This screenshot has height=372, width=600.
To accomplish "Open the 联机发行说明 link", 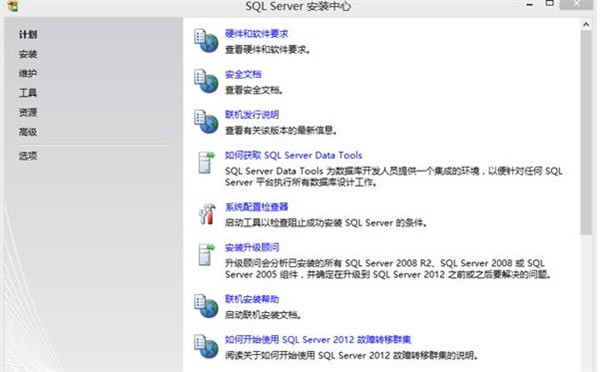I will coord(252,114).
